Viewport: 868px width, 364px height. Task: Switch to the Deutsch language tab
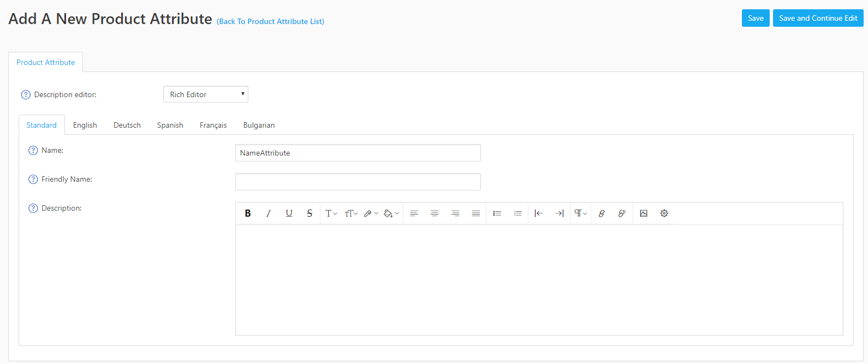[x=127, y=126]
